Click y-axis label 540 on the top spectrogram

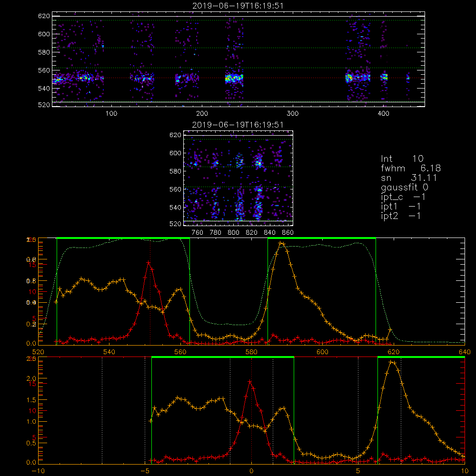[x=44, y=89]
